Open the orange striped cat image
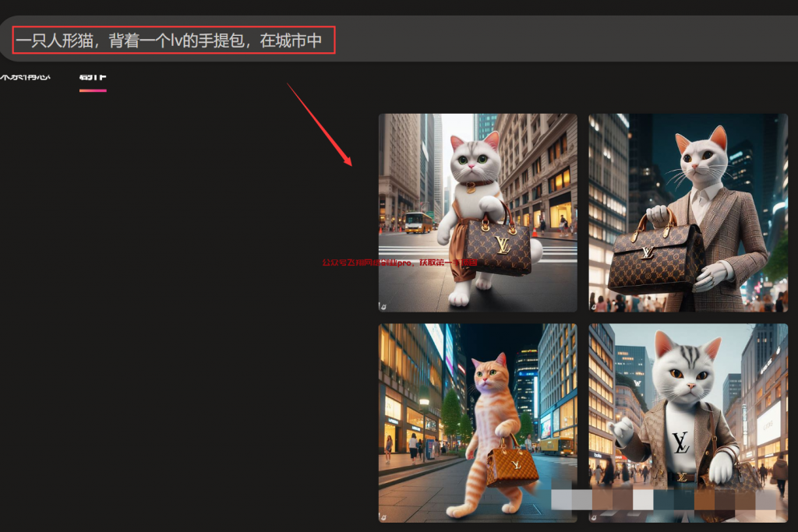 click(477, 422)
